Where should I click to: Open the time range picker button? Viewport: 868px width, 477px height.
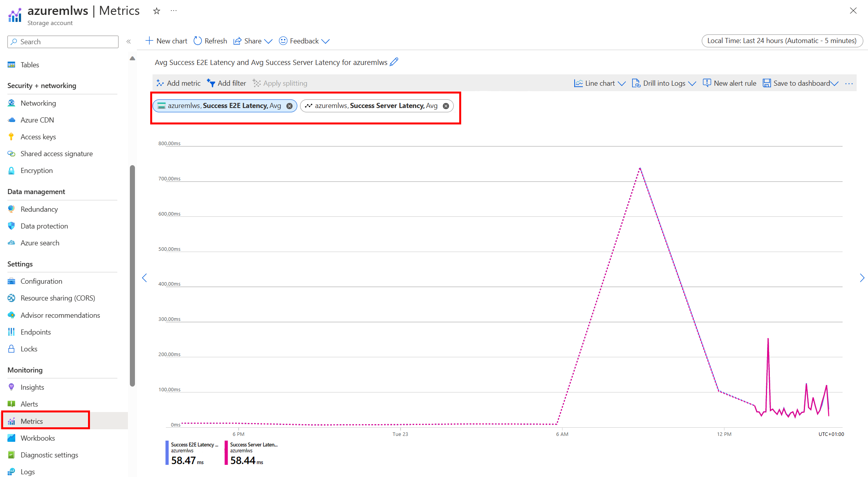pyautogui.click(x=782, y=41)
